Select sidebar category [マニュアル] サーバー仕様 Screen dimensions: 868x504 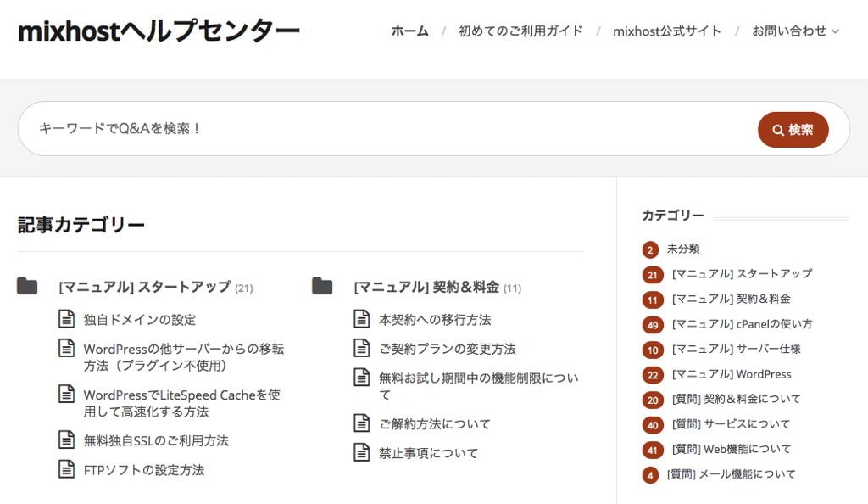[x=737, y=349]
